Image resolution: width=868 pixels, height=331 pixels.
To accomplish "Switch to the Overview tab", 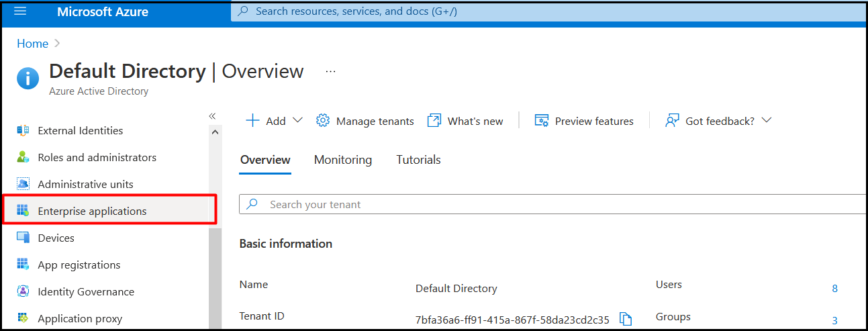I will point(265,160).
